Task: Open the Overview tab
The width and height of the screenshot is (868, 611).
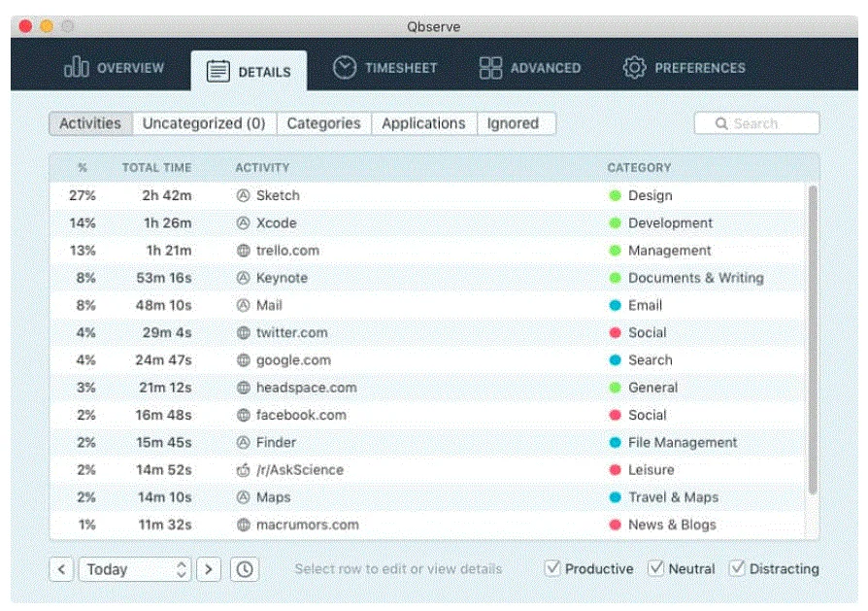Action: pos(114,68)
